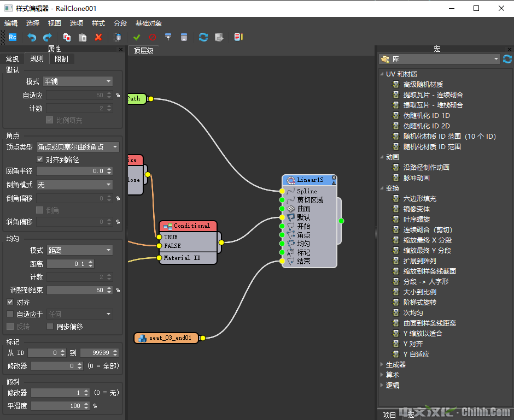Click the green checkmark toolbar icon

pos(137,37)
